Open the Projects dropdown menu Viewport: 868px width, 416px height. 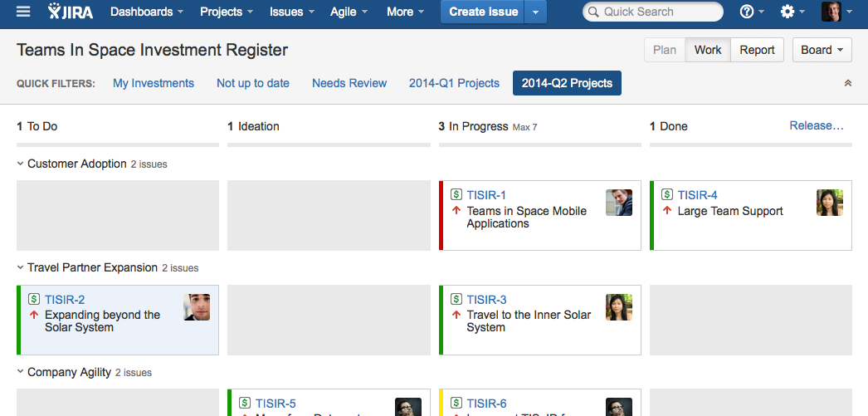click(227, 12)
